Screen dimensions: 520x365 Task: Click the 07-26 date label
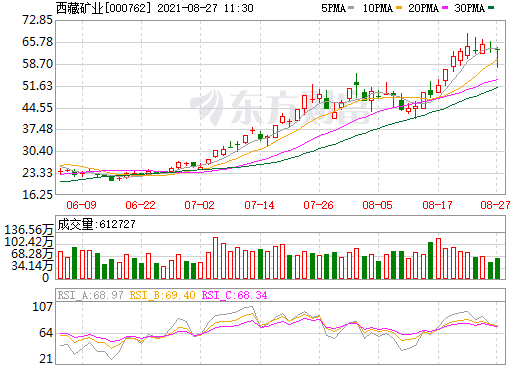(x=318, y=205)
